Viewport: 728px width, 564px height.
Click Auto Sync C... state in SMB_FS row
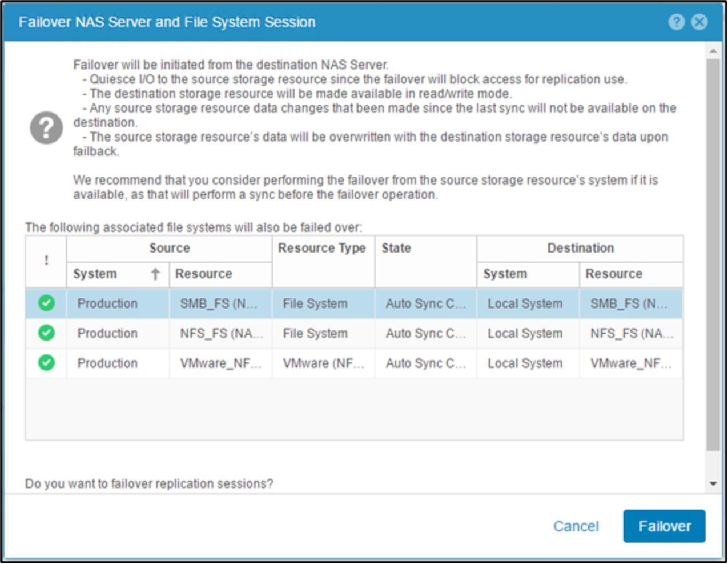point(425,303)
